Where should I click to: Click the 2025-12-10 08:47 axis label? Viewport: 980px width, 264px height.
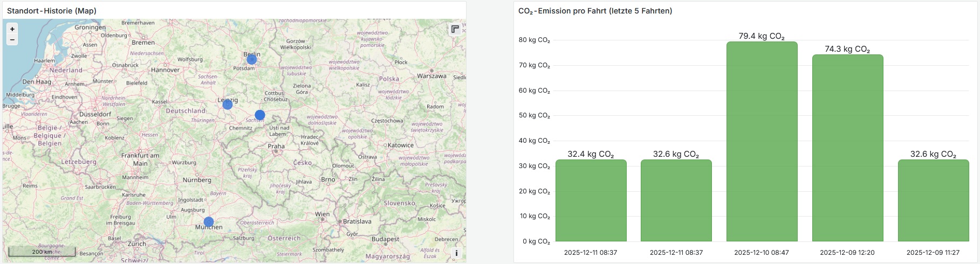point(762,252)
